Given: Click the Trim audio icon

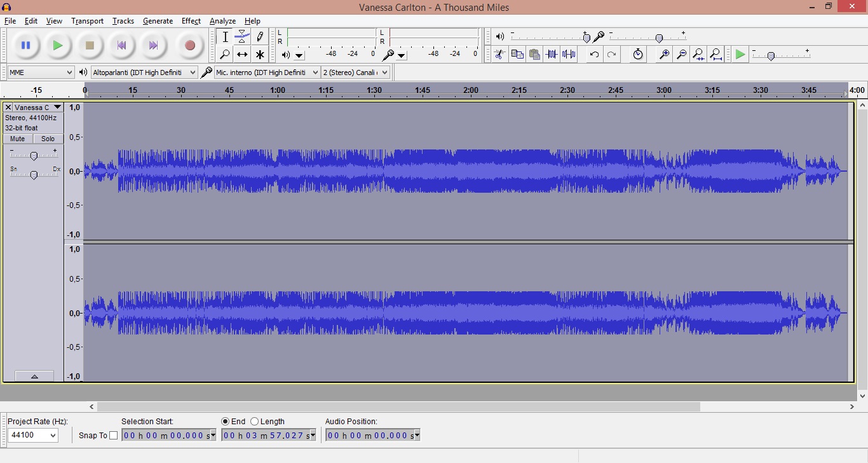Looking at the screenshot, I should (552, 55).
